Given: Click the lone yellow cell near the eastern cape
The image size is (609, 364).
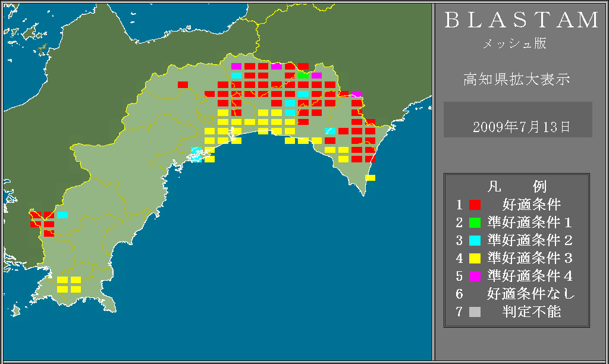Looking at the screenshot, I should click(370, 178).
